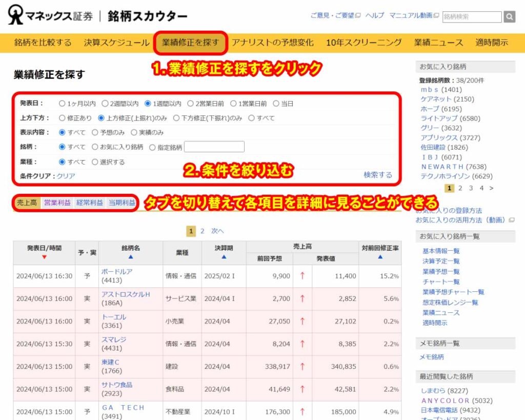The width and height of the screenshot is (525, 420).
Task: Sort stock name column ascending arrow
Action: coord(131,256)
